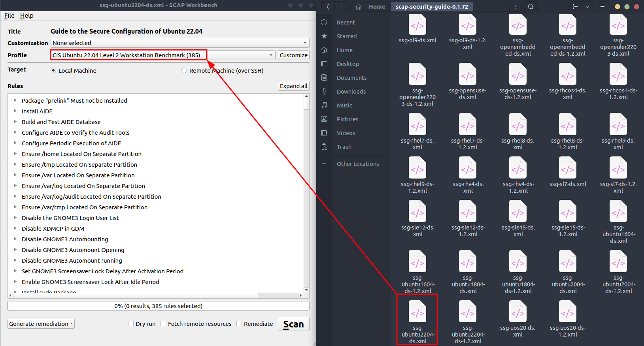
Task: Open the File menu
Action: click(9, 15)
